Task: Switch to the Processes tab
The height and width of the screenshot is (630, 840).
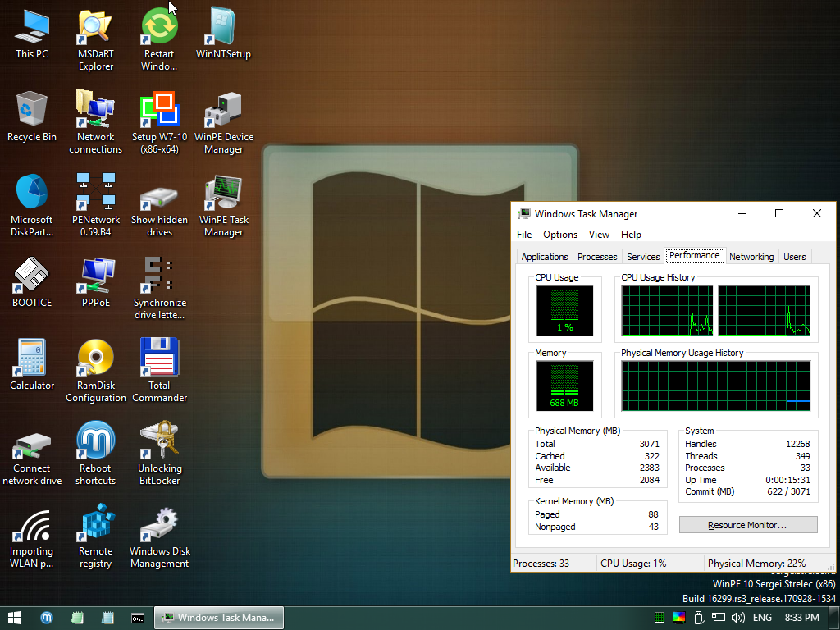Action: [597, 257]
